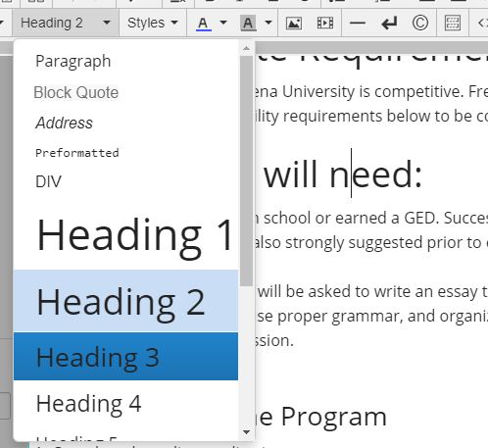Image resolution: width=488 pixels, height=448 pixels.
Task: Click the show blocks icon
Action: tap(453, 24)
